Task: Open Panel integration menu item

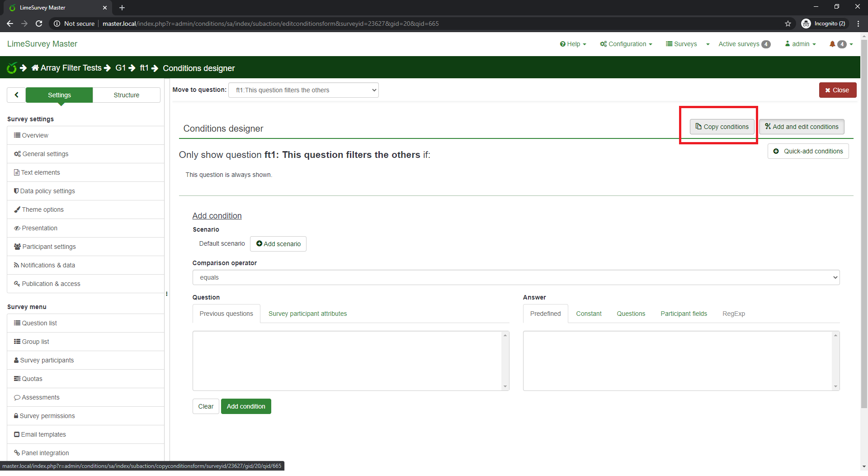Action: coord(85,453)
